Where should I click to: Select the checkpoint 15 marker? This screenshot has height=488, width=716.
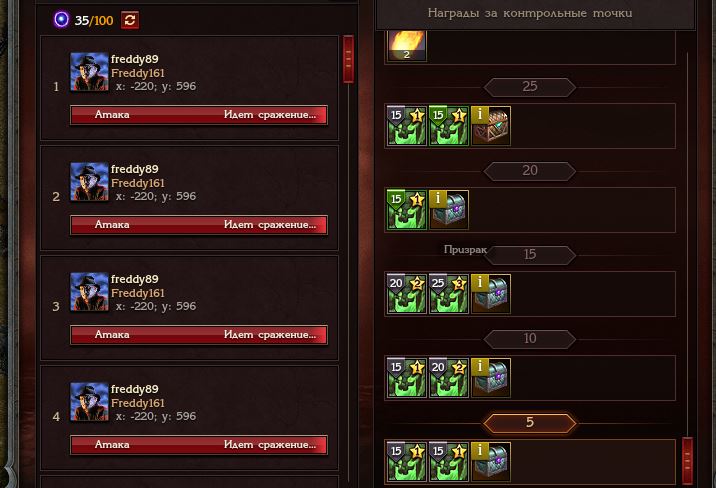[x=530, y=254]
